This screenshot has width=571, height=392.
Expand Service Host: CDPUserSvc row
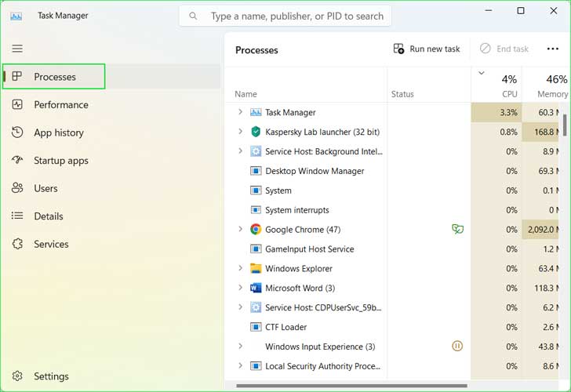pos(240,307)
